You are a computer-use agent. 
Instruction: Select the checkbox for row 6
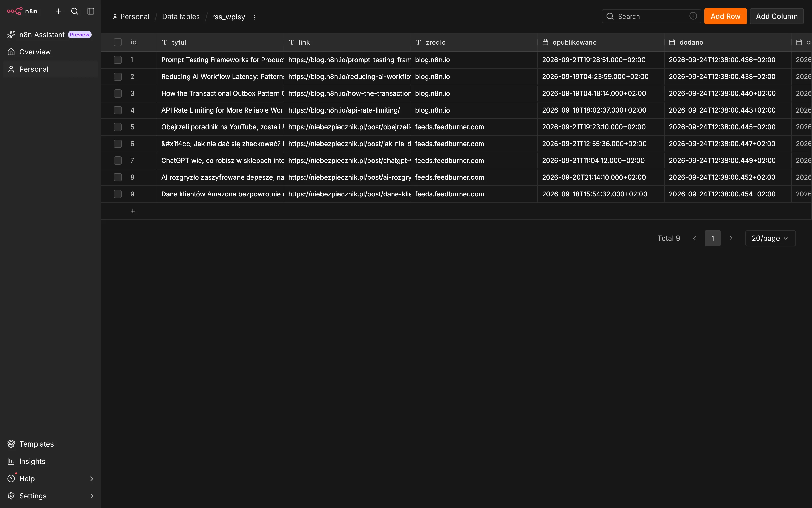[118, 144]
